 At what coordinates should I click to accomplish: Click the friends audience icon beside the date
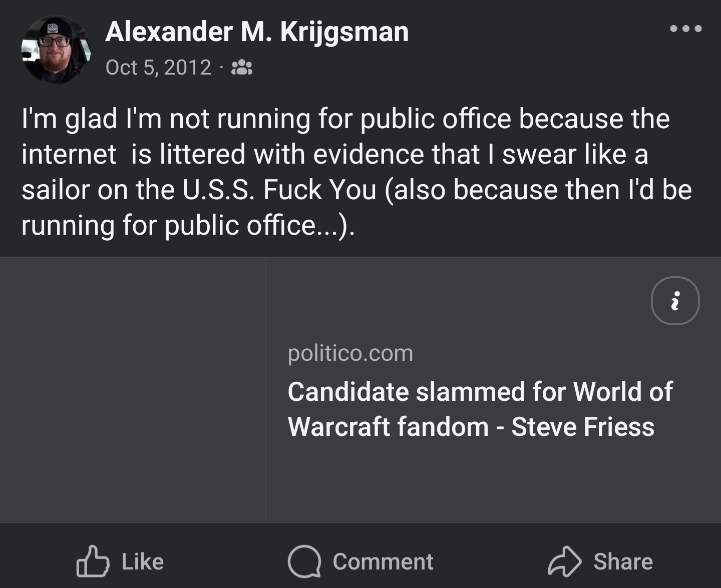click(241, 68)
